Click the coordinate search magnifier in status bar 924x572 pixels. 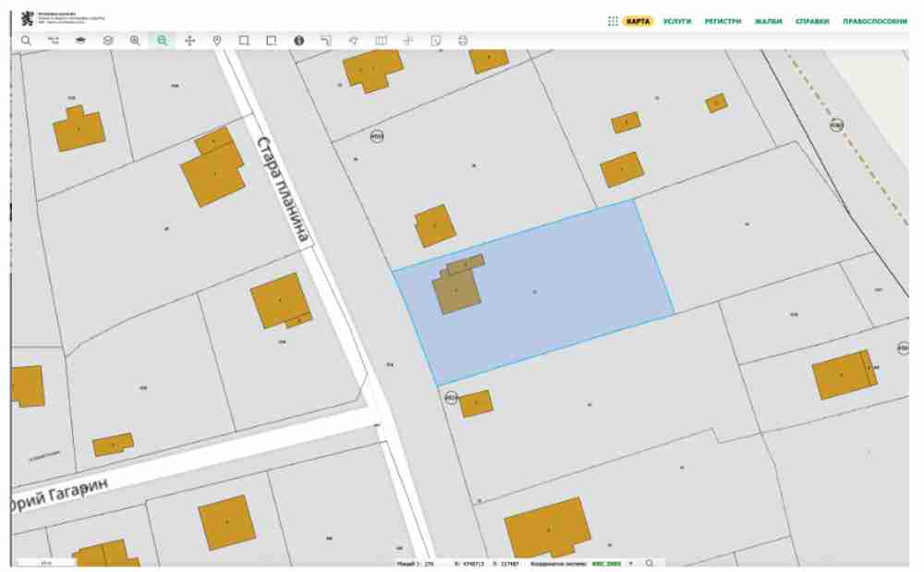pos(650,563)
